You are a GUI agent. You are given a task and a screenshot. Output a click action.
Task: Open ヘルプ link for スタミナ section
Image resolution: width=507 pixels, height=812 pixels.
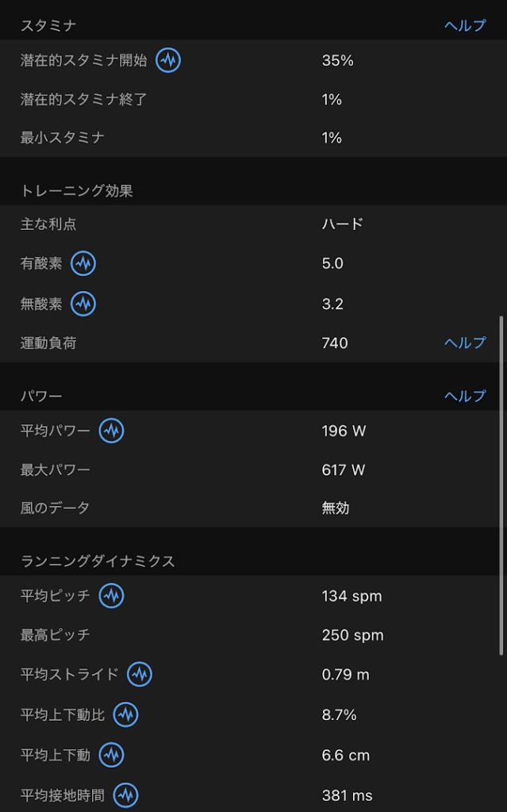pos(465,25)
